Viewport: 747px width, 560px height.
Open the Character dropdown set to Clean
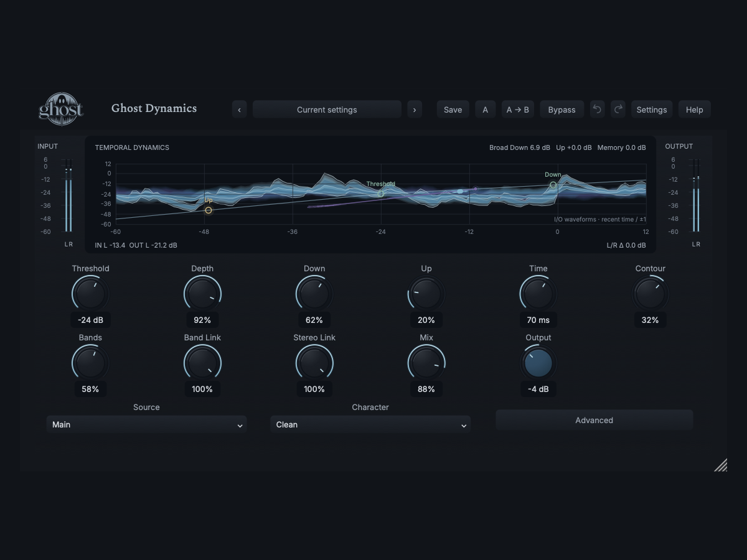click(x=370, y=424)
